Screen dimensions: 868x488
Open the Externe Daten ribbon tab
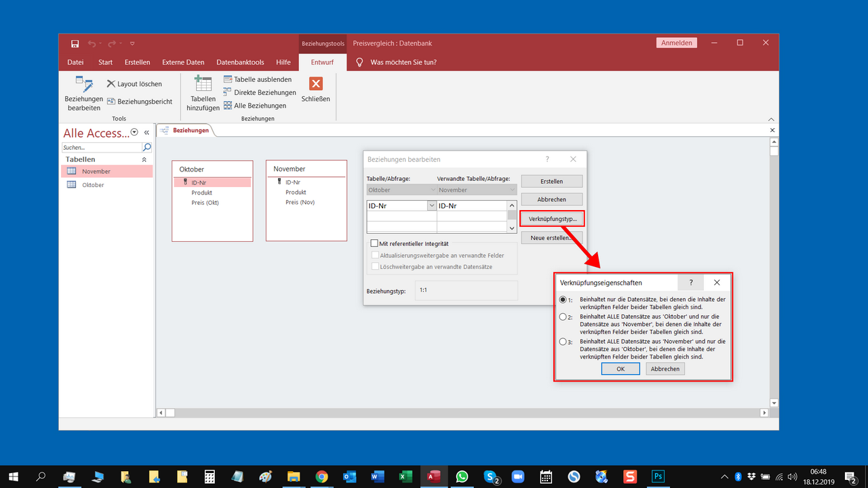(183, 62)
